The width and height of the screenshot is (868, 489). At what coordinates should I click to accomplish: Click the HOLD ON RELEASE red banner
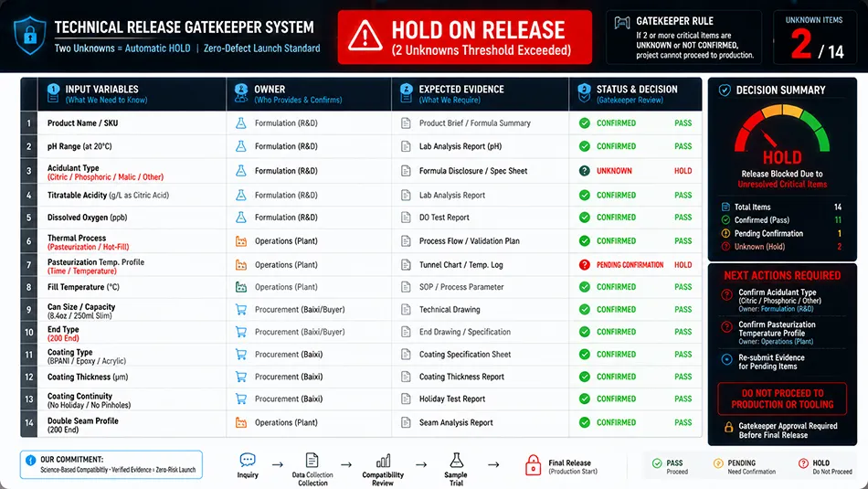(x=465, y=37)
